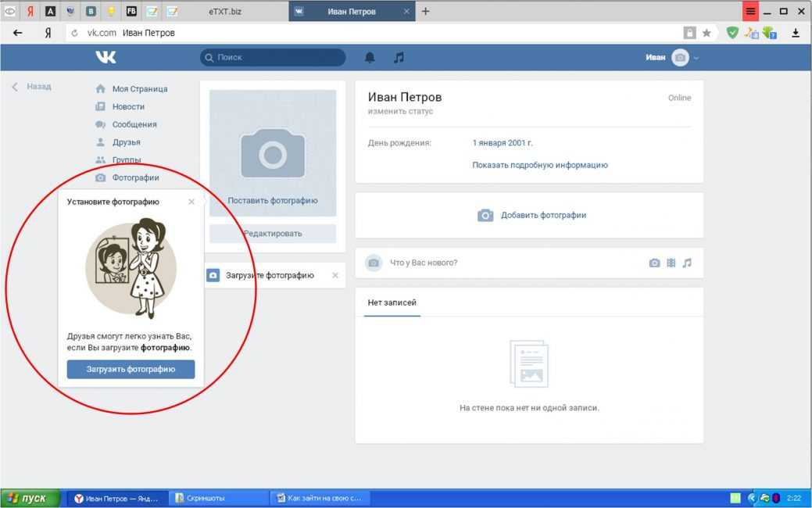Click the Поиск search field

(x=273, y=57)
